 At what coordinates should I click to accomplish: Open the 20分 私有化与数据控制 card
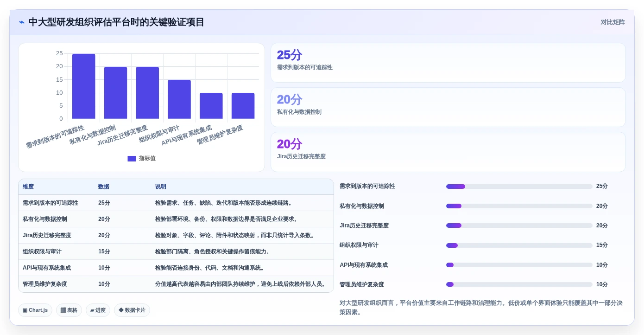448,107
